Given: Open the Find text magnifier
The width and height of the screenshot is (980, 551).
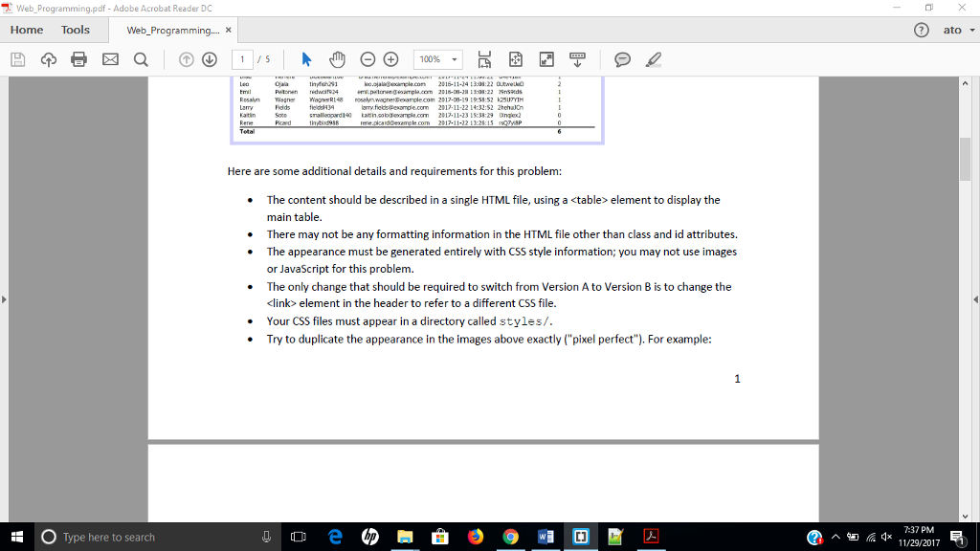Looking at the screenshot, I should 142,59.
